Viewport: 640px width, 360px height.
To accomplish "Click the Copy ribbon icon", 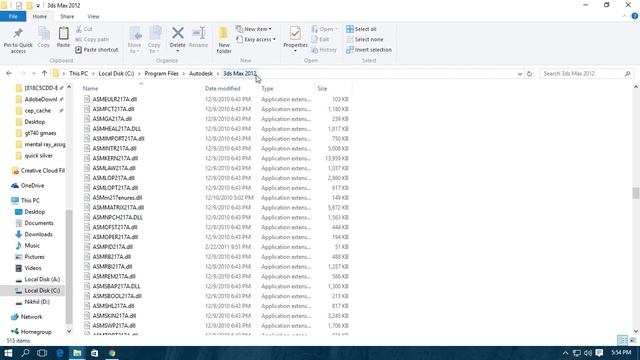I will click(x=44, y=33).
